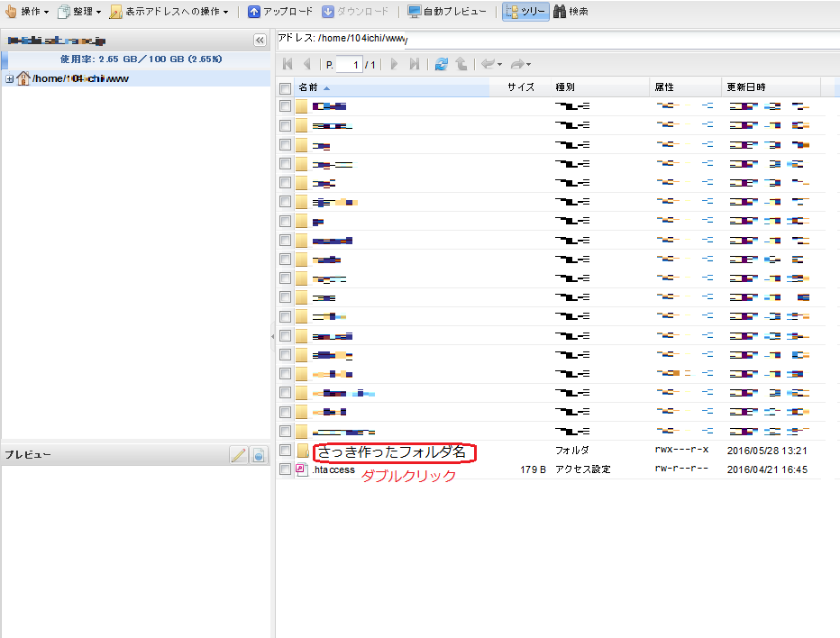The width and height of the screenshot is (840, 638).
Task: Toggle the auto preview (自動プレビュー) button
Action: coord(447,12)
